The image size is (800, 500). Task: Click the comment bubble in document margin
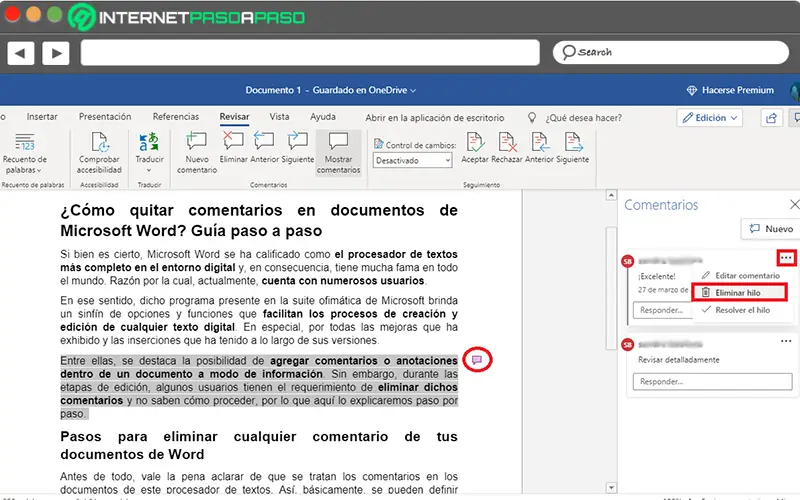pos(477,359)
